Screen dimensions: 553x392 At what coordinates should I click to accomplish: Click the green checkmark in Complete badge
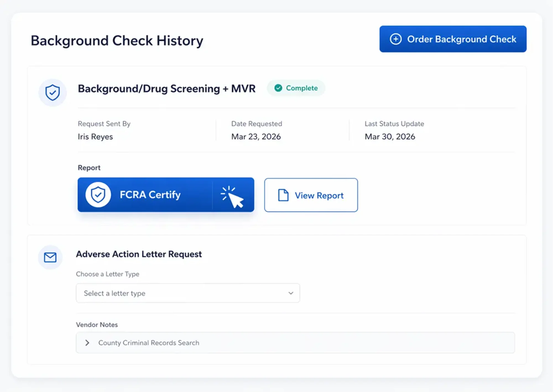coord(278,88)
